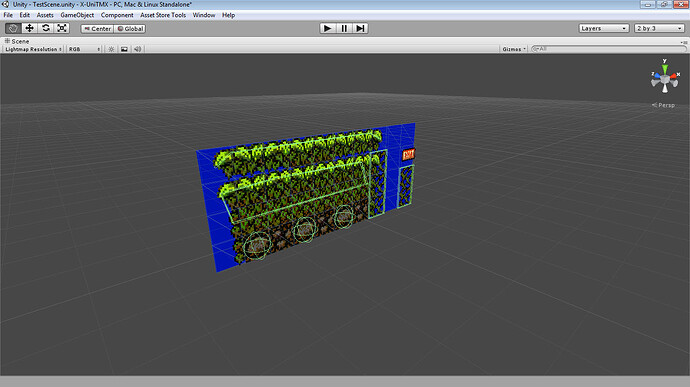The image size is (690, 387).
Task: Open the GameObject menu
Action: pos(77,15)
